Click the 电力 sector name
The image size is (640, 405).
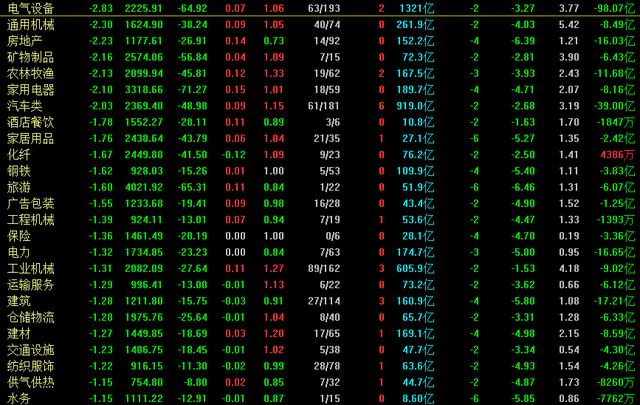[19, 252]
